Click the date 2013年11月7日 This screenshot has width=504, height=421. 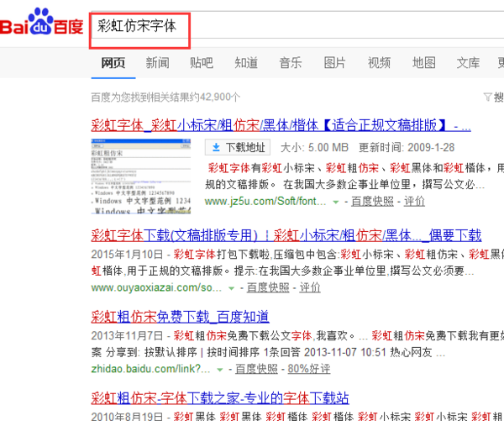[128, 336]
